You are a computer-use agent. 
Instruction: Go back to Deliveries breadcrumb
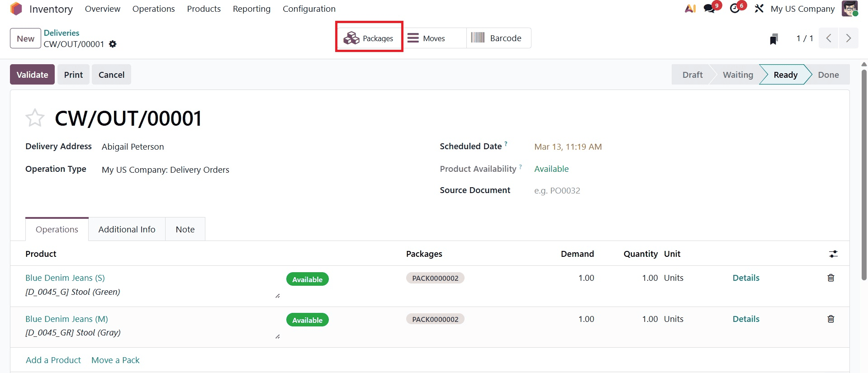pyautogui.click(x=62, y=33)
